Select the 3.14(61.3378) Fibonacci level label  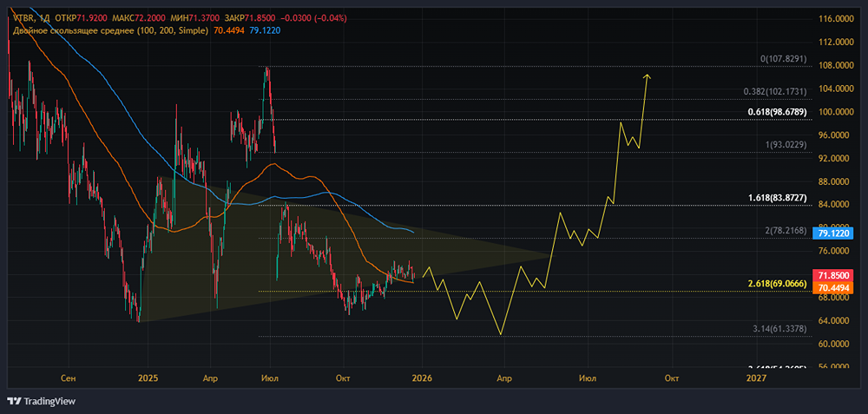tap(780, 328)
